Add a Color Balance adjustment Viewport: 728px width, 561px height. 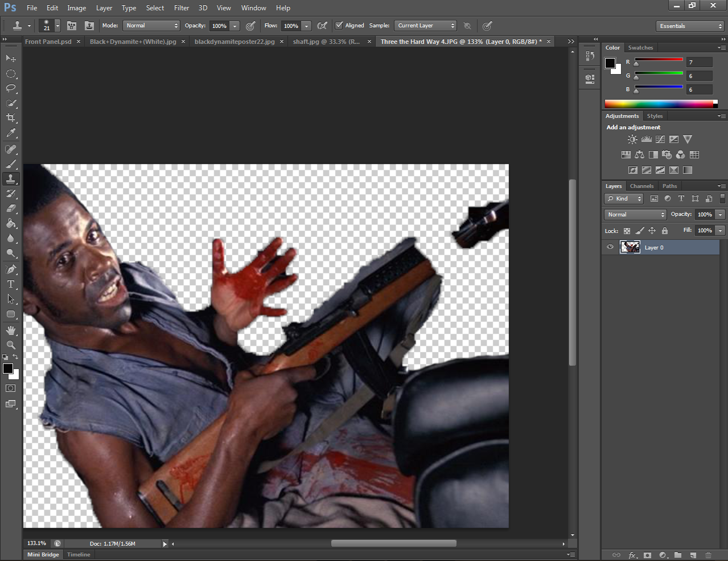pyautogui.click(x=639, y=154)
